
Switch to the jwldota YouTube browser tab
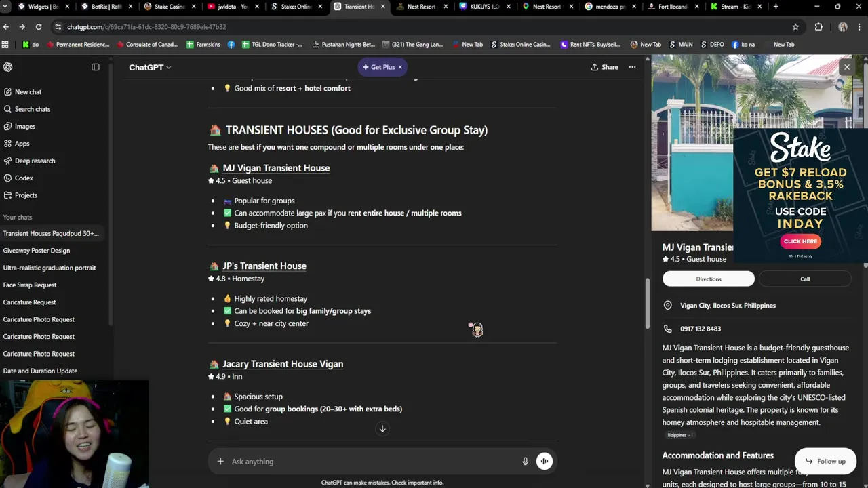tap(233, 7)
